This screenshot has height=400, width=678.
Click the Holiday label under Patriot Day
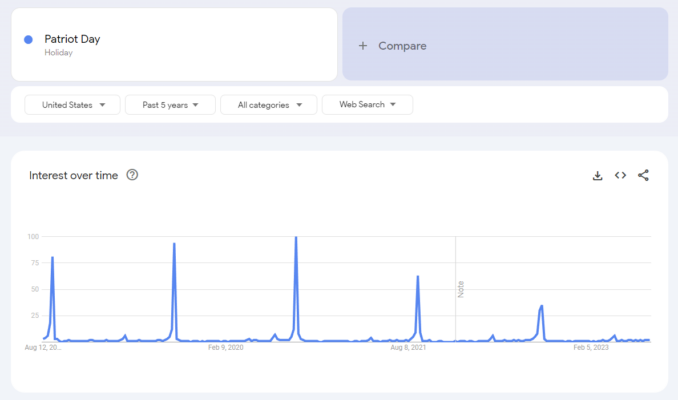tap(58, 53)
